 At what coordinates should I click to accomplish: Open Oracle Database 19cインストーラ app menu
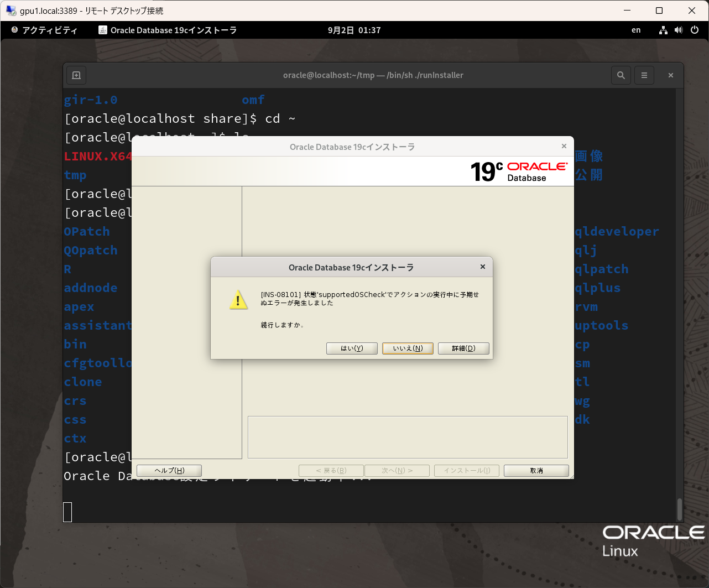coord(168,30)
